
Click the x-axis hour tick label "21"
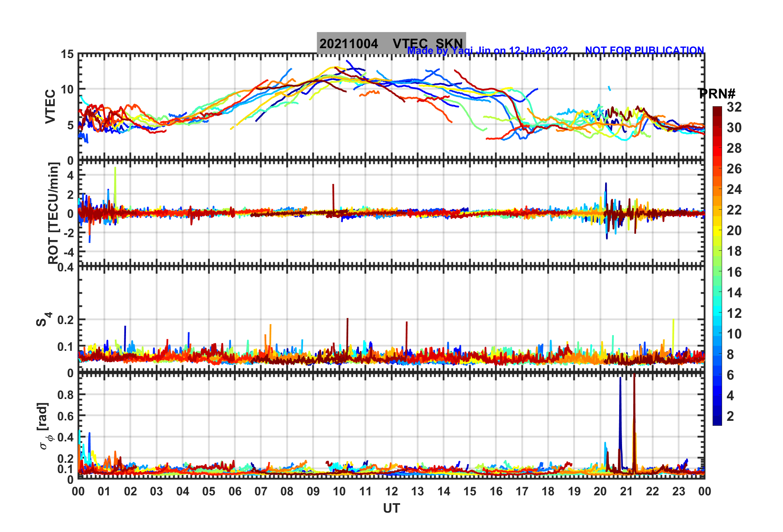[626, 491]
